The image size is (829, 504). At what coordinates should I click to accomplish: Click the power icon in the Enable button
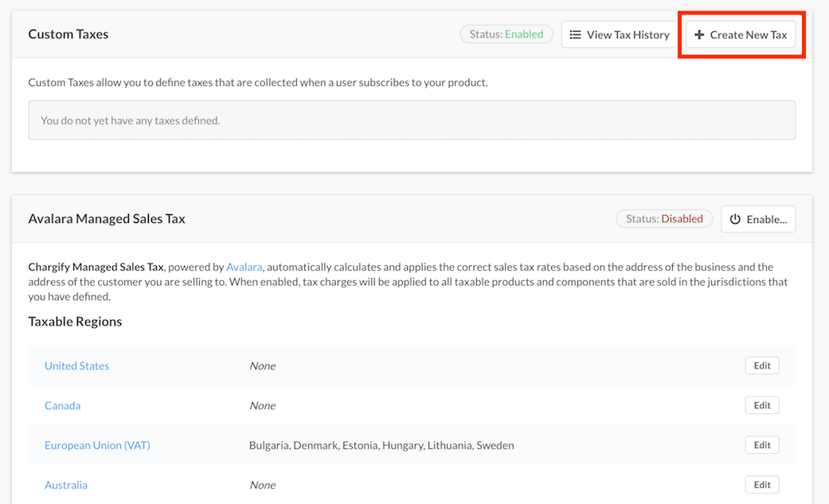tap(735, 219)
